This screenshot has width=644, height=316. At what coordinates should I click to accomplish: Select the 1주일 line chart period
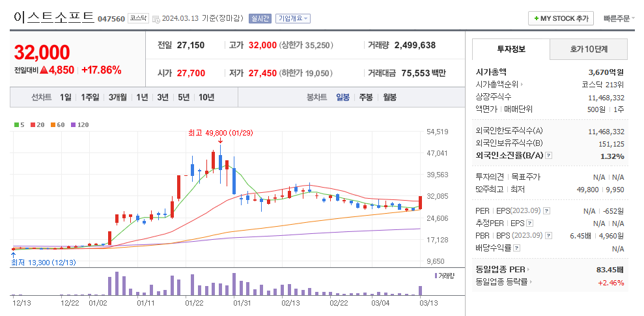point(90,97)
